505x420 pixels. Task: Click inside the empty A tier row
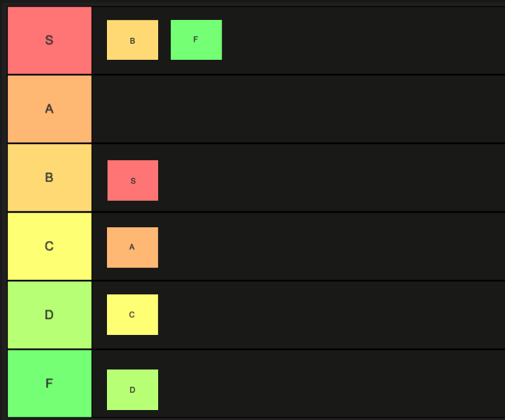pyautogui.click(x=298, y=109)
